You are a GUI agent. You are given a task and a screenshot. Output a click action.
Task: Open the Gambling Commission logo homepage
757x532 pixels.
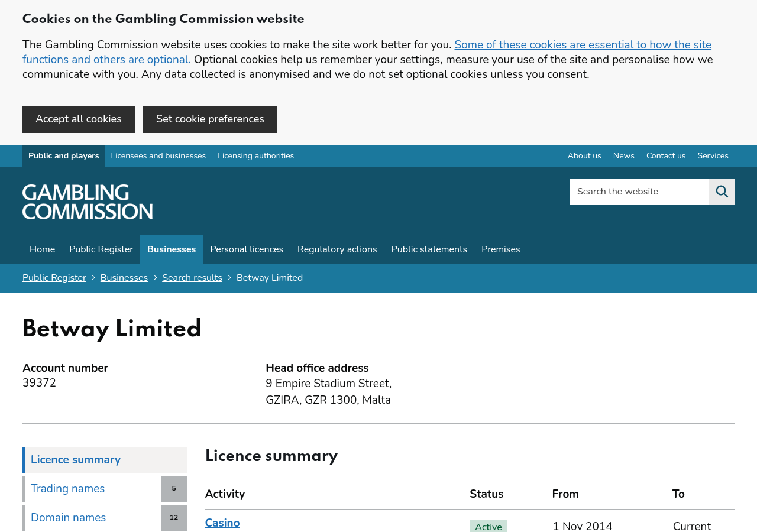88,202
